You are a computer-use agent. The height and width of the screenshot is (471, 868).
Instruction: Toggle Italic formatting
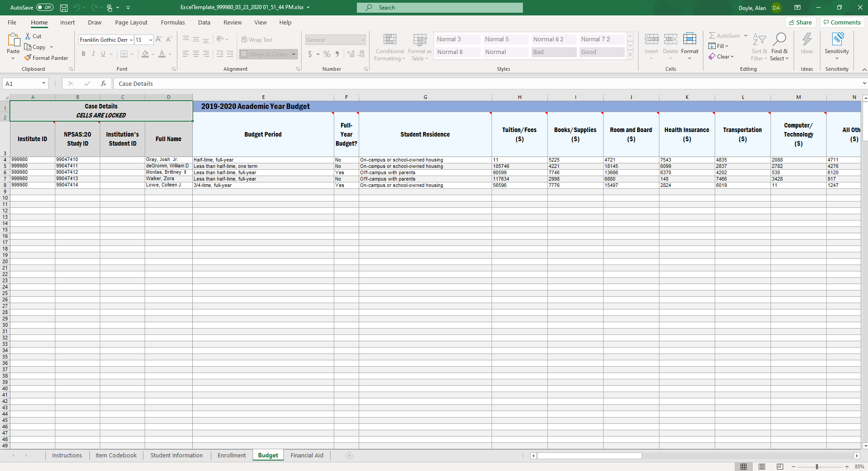[93, 54]
